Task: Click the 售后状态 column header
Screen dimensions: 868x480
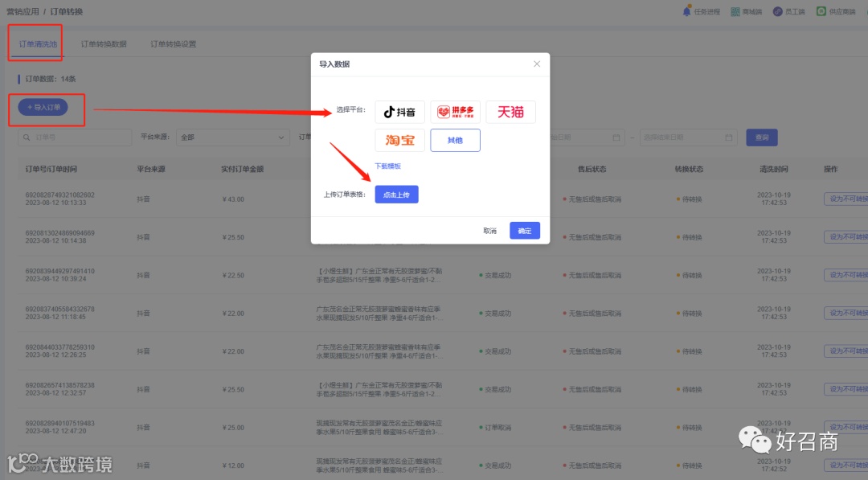Action: [x=592, y=169]
